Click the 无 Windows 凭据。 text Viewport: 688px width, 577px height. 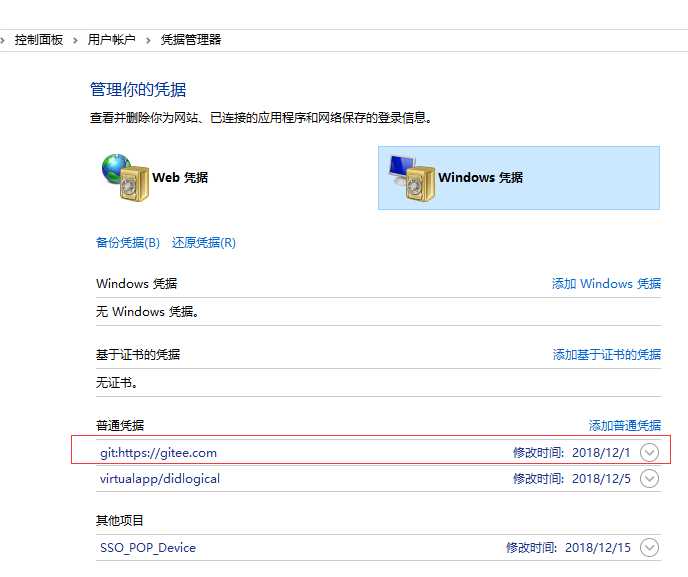(x=147, y=312)
